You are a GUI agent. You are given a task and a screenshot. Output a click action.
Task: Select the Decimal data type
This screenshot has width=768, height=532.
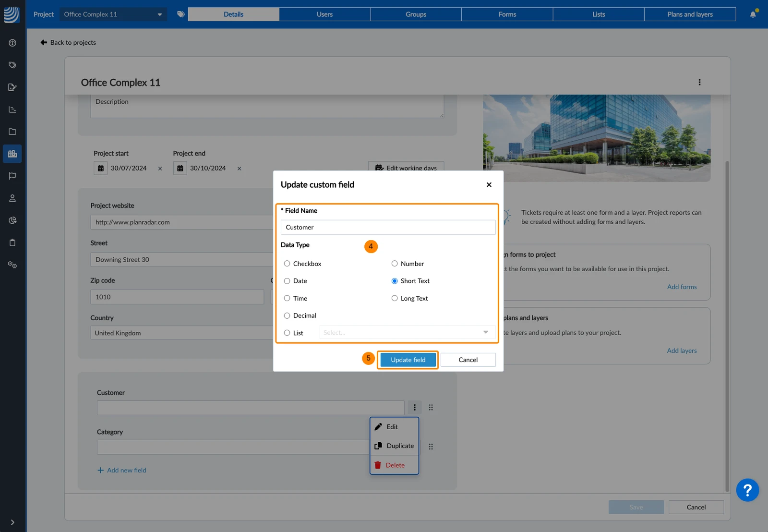coord(287,315)
